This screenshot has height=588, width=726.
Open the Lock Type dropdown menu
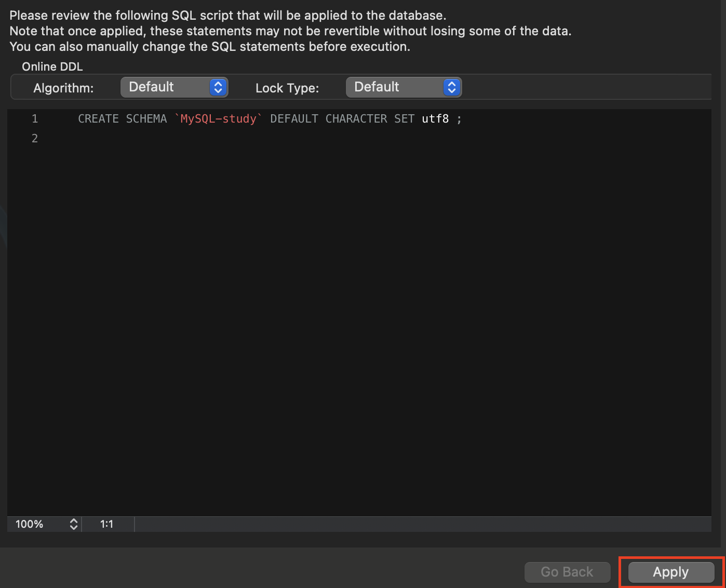click(x=404, y=87)
